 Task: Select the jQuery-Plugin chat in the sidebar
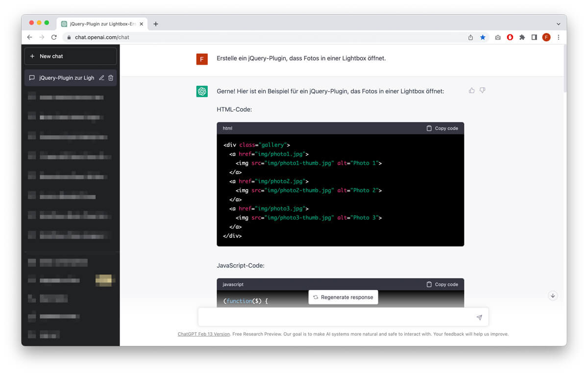(66, 77)
